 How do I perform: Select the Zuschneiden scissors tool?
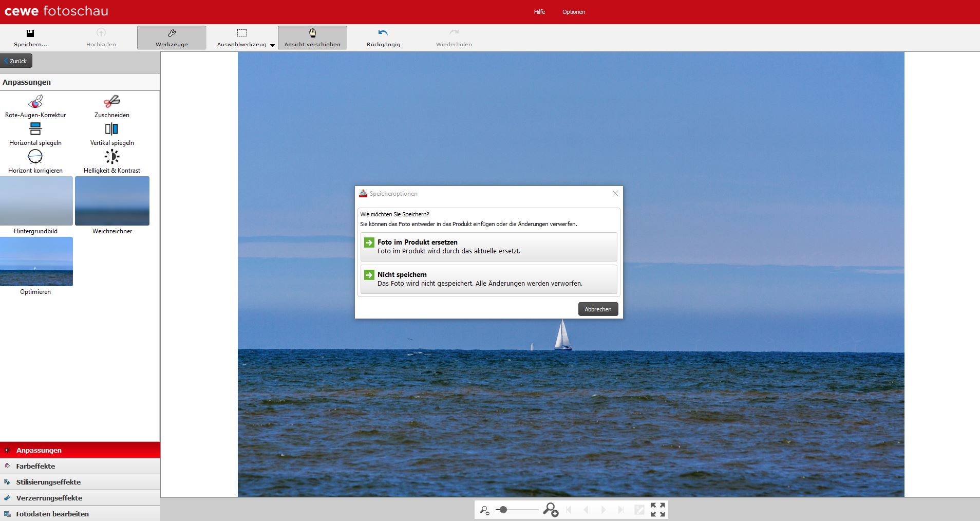tap(111, 102)
